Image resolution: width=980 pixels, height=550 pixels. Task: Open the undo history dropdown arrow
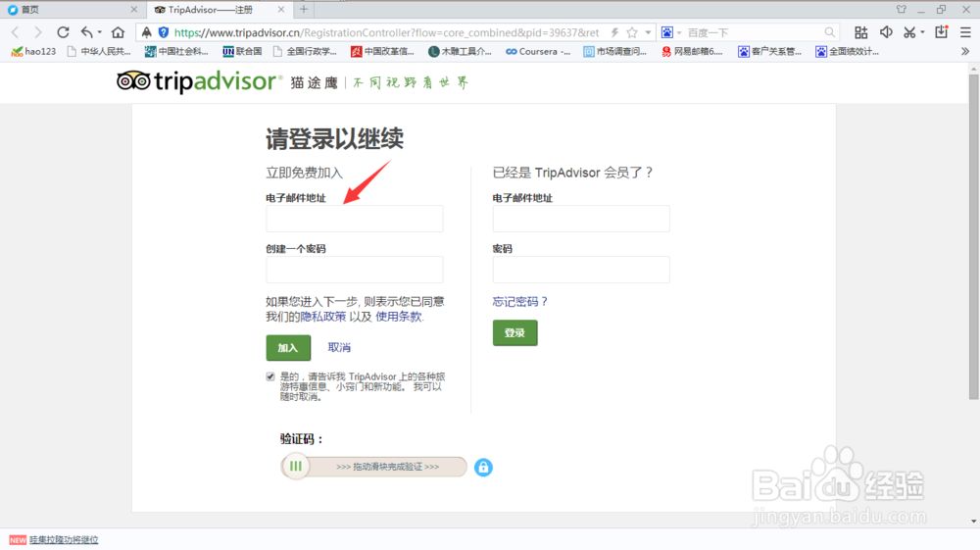pyautogui.click(x=100, y=32)
